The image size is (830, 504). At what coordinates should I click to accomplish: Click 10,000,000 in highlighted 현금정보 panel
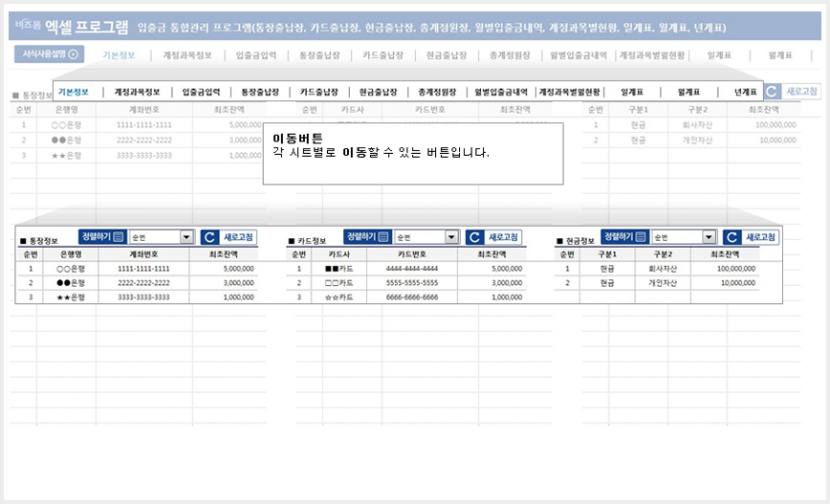point(738,283)
